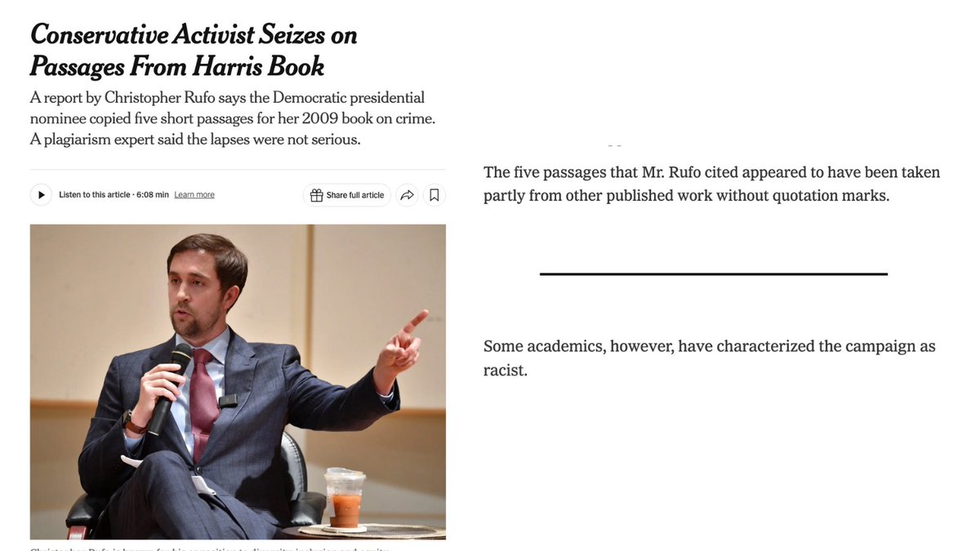Click the 'Some academics, however' paragraph
Image resolution: width=980 pixels, height=551 pixels.
coord(709,358)
